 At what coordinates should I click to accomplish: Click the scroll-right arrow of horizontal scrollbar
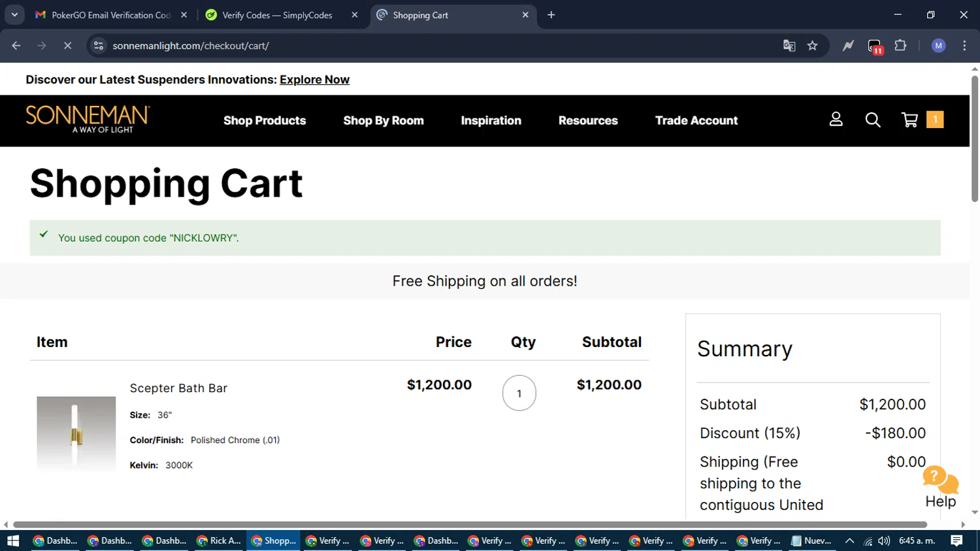click(x=963, y=524)
